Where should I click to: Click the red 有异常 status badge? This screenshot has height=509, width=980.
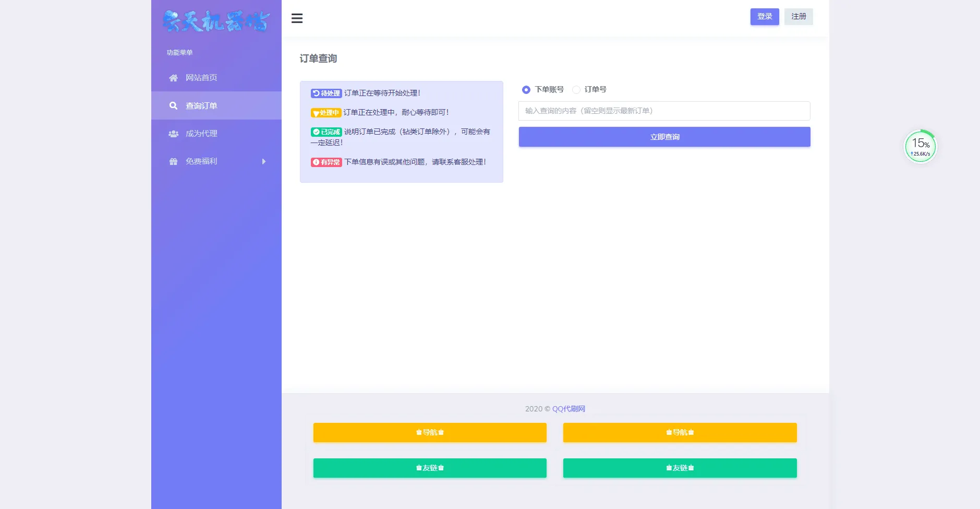pyautogui.click(x=326, y=162)
